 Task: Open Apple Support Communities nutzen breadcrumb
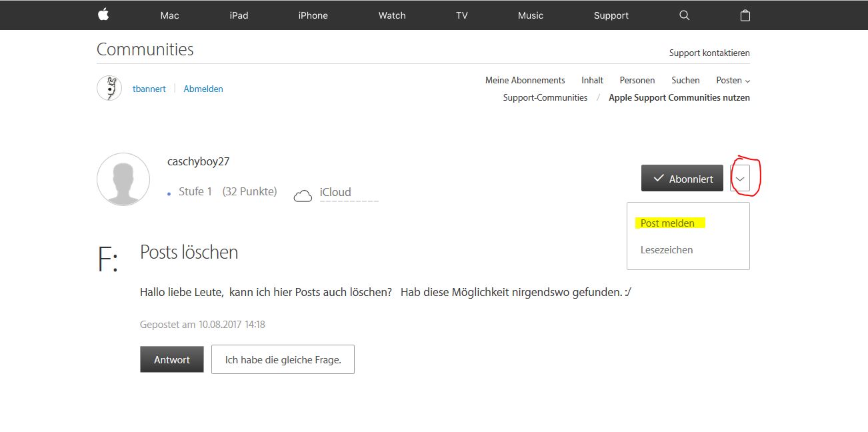(x=679, y=97)
